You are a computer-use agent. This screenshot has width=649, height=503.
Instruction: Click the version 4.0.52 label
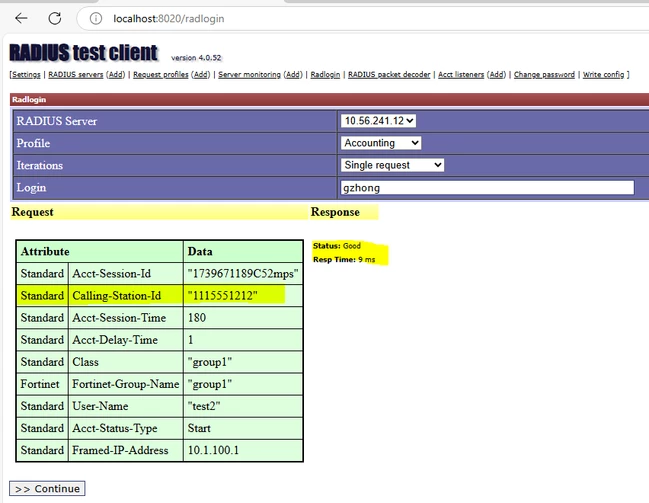[196, 58]
